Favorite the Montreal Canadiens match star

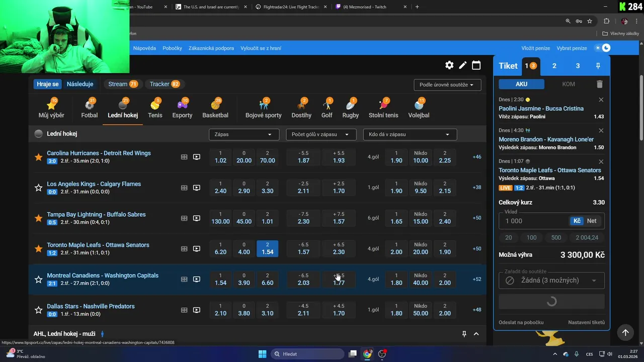pyautogui.click(x=38, y=279)
